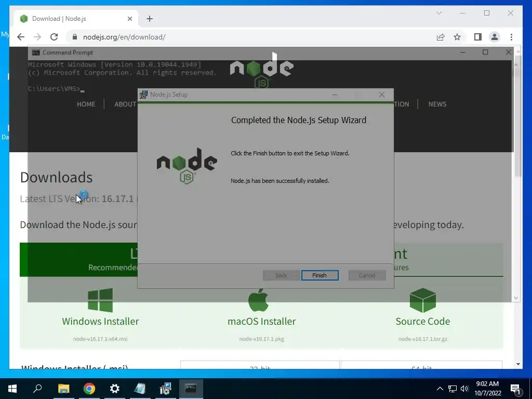Click the Node.js Setup title bar installer icon
The height and width of the screenshot is (399, 532).
pyautogui.click(x=144, y=95)
